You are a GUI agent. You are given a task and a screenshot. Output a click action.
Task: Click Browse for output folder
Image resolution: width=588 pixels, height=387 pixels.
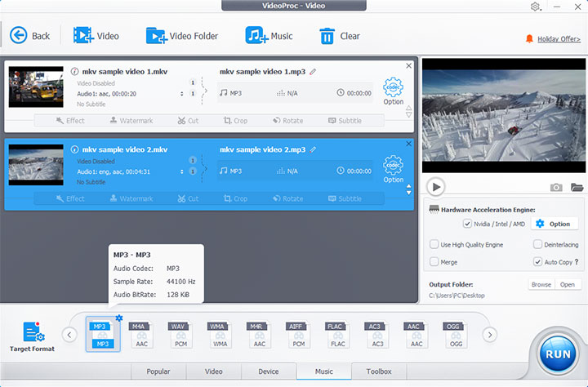click(541, 285)
